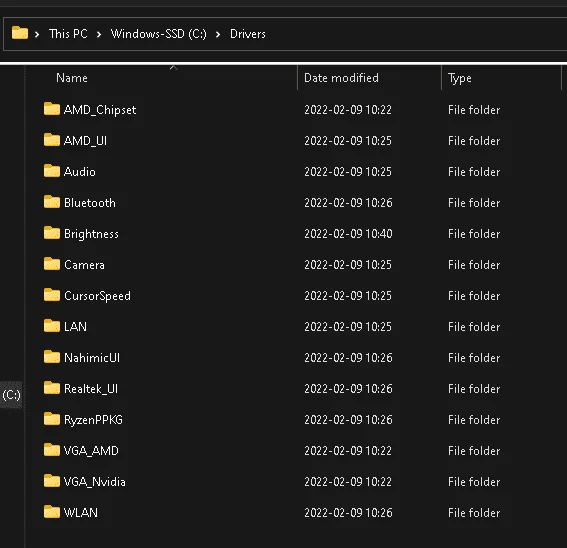Click the VGA_Nvidia folder name
This screenshot has width=567, height=548.
click(x=95, y=482)
